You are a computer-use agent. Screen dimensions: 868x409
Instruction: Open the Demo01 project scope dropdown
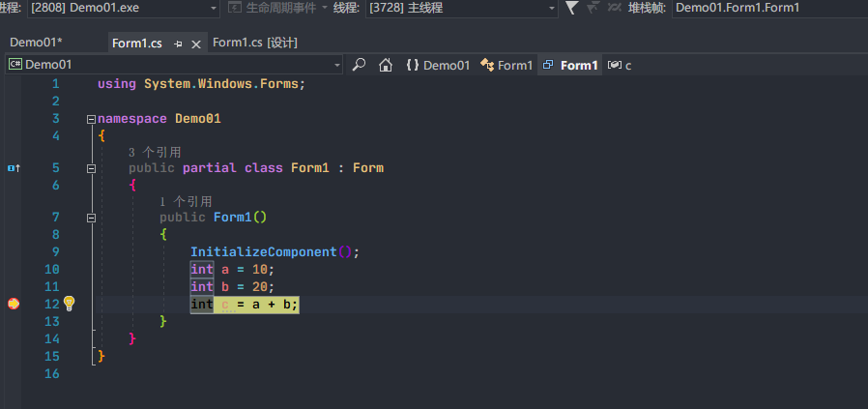pyautogui.click(x=174, y=65)
